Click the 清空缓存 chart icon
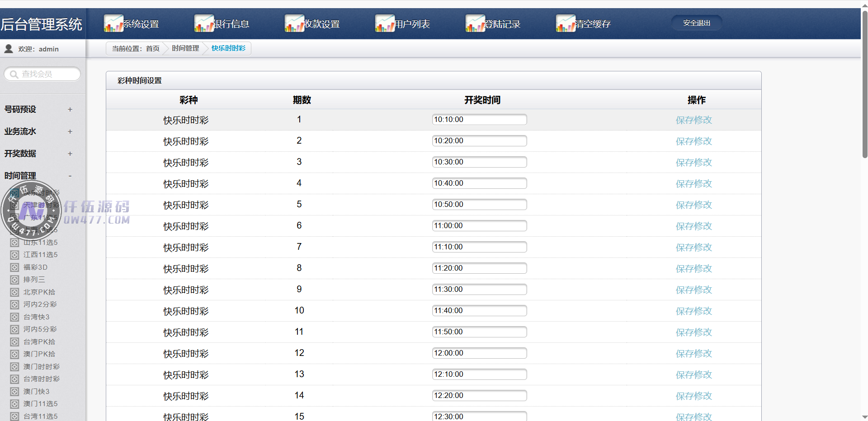The height and width of the screenshot is (421, 868). (565, 23)
